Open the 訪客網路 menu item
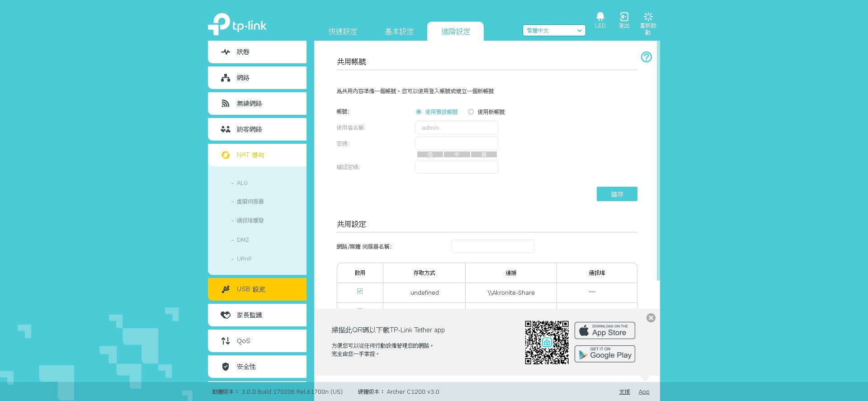The width and height of the screenshot is (868, 401). click(x=257, y=129)
